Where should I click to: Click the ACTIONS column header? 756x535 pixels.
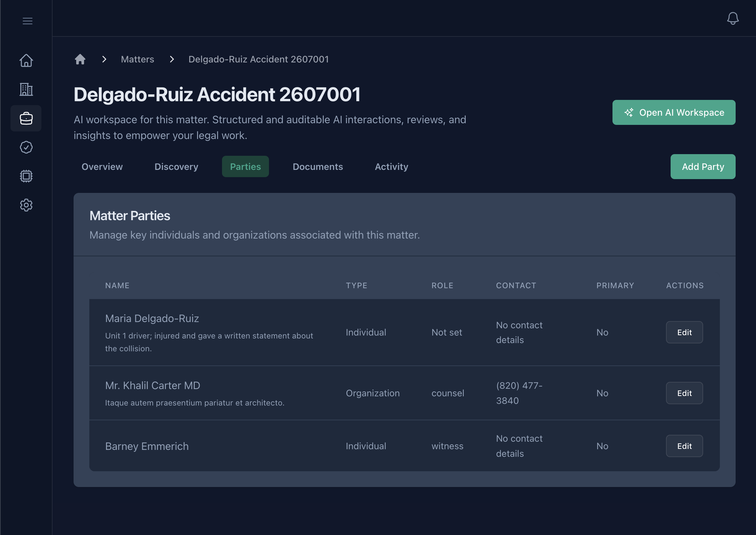[x=685, y=286]
